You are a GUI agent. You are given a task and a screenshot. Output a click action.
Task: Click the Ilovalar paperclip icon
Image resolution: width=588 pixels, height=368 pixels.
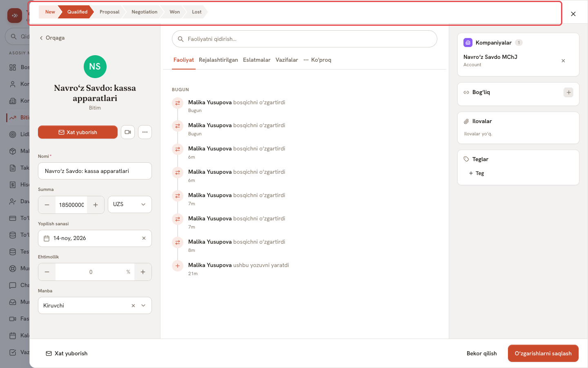(x=466, y=121)
